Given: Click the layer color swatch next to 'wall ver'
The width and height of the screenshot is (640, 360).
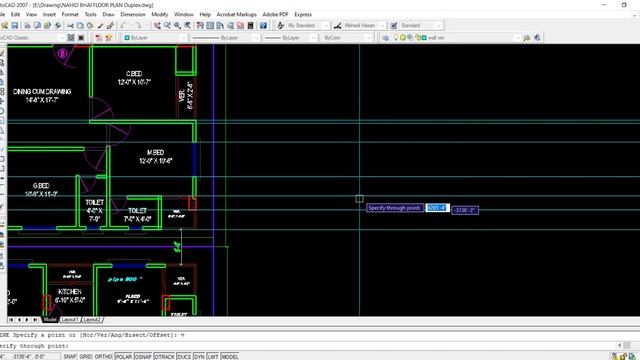Looking at the screenshot, I should tap(424, 38).
